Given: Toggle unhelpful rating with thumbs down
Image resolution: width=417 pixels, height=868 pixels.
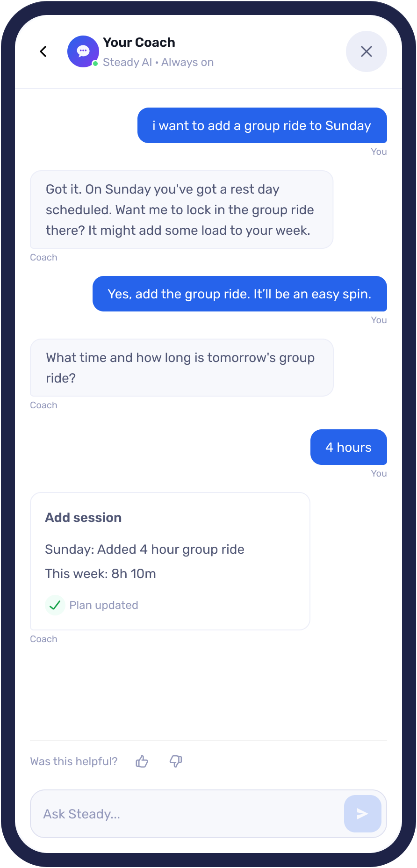Looking at the screenshot, I should 175,761.
